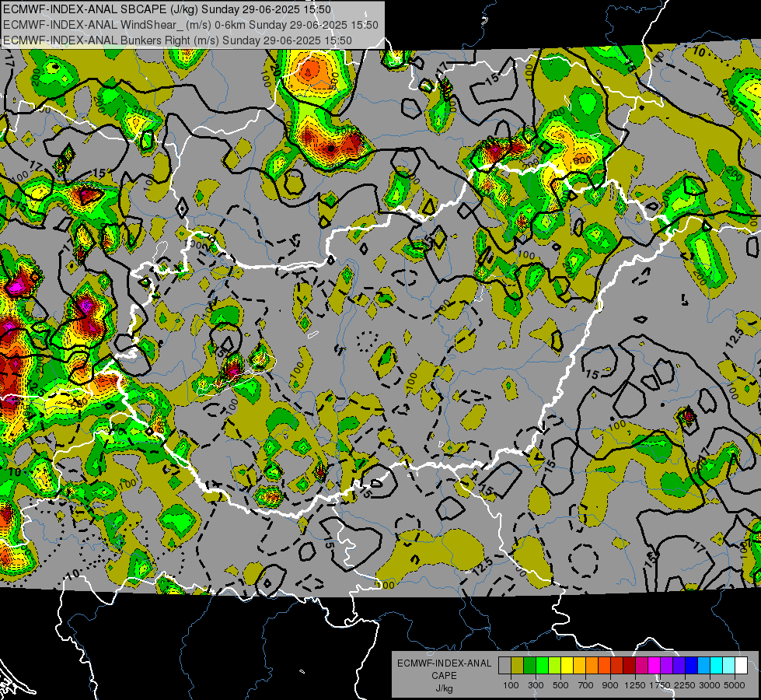Viewport: 761px width, 700px height.
Task: Select the red-orange swatch left of the 900 mark
Action: click(604, 666)
